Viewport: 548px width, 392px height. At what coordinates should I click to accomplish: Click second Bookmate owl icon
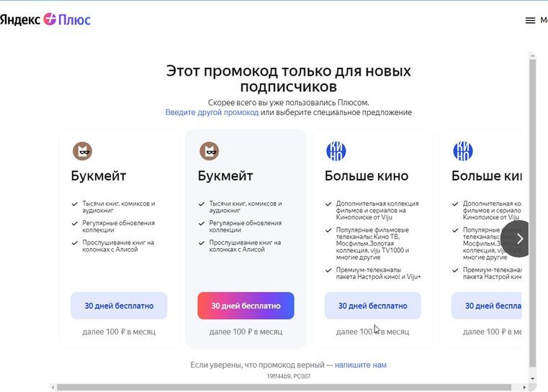210,151
